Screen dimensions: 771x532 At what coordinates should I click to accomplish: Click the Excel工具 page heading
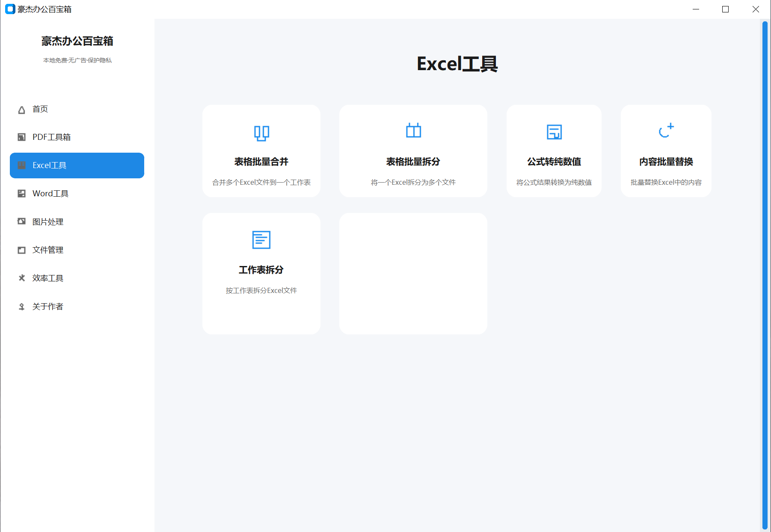(457, 64)
